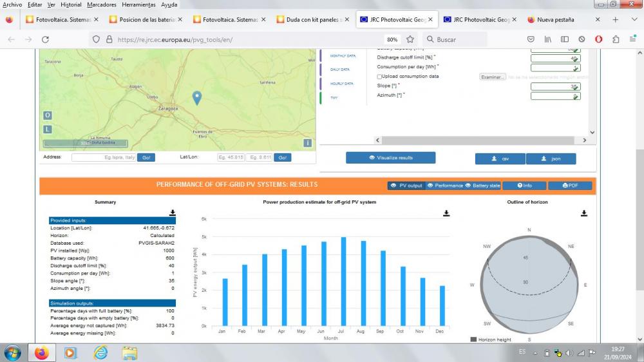644x362 pixels.
Task: Open the Herramientas menu
Action: [x=139, y=5]
